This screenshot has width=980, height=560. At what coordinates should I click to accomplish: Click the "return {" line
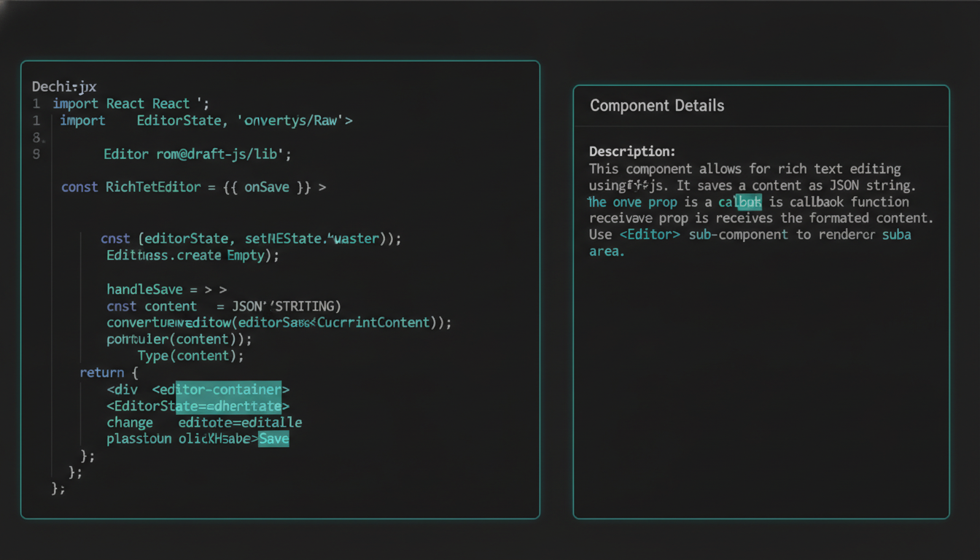pyautogui.click(x=109, y=373)
